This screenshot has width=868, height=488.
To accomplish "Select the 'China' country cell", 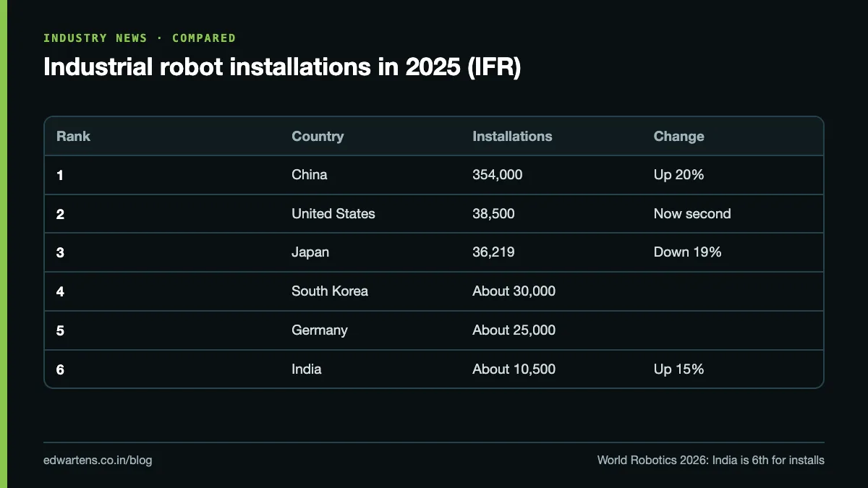I will point(310,175).
